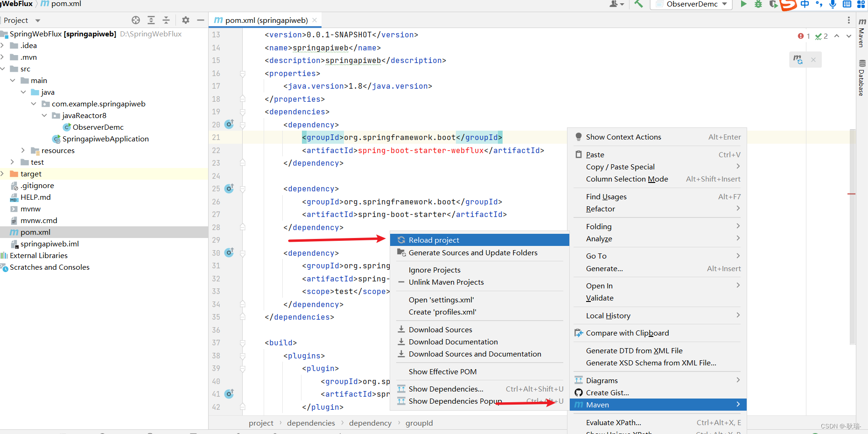Go to previous highlighted error arrow
Screen dimensions: 868x434
837,36
